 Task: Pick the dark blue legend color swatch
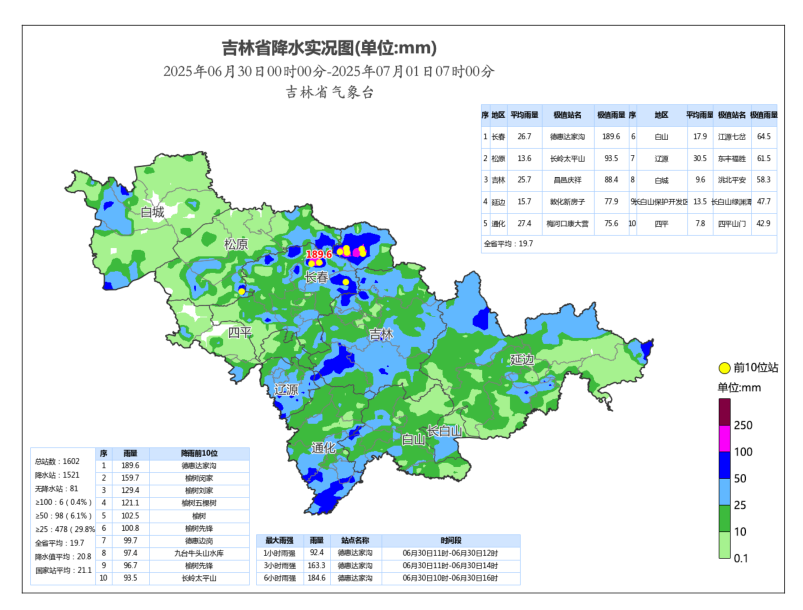[725, 465]
